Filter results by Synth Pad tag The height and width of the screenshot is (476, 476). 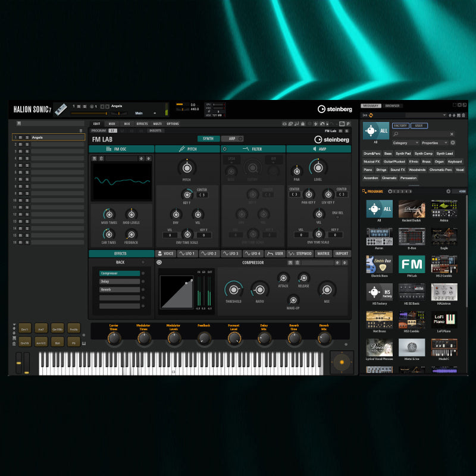point(403,154)
